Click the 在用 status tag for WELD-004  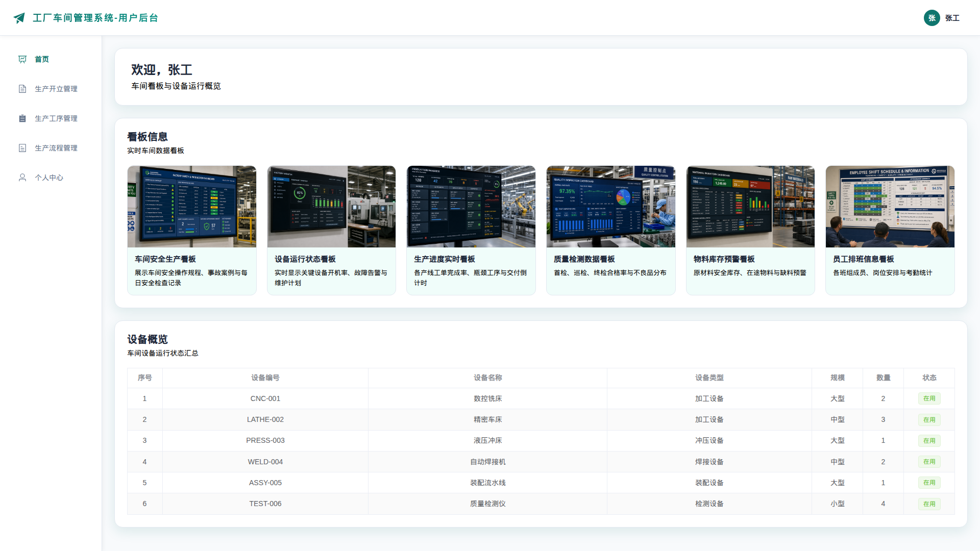[x=929, y=462]
